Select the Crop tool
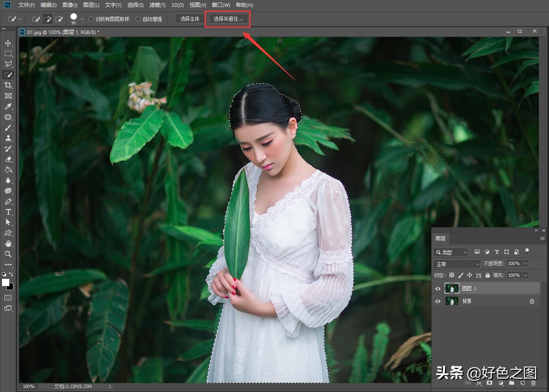The image size is (549, 392). [8, 85]
